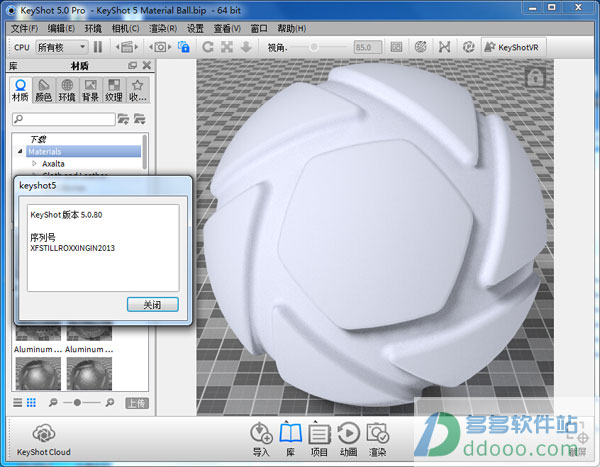The width and height of the screenshot is (600, 467).
Task: Select the lower-right aluminum material thumbnail
Action: point(89,374)
